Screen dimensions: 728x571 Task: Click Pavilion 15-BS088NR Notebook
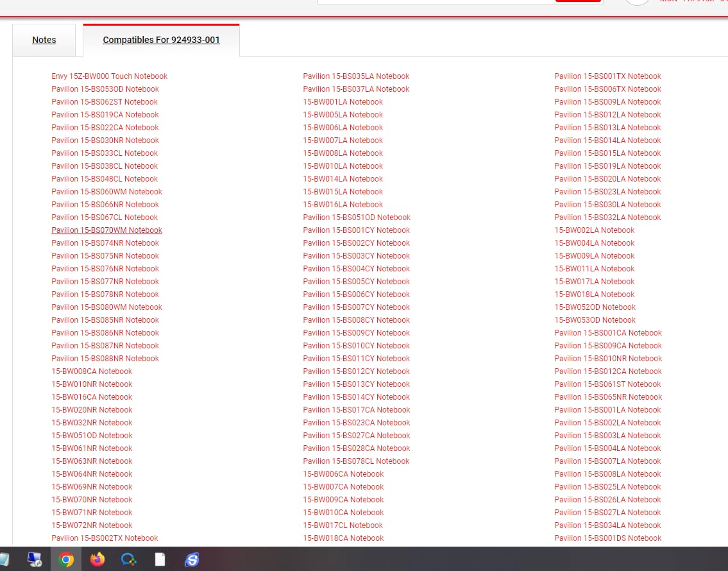tap(105, 359)
